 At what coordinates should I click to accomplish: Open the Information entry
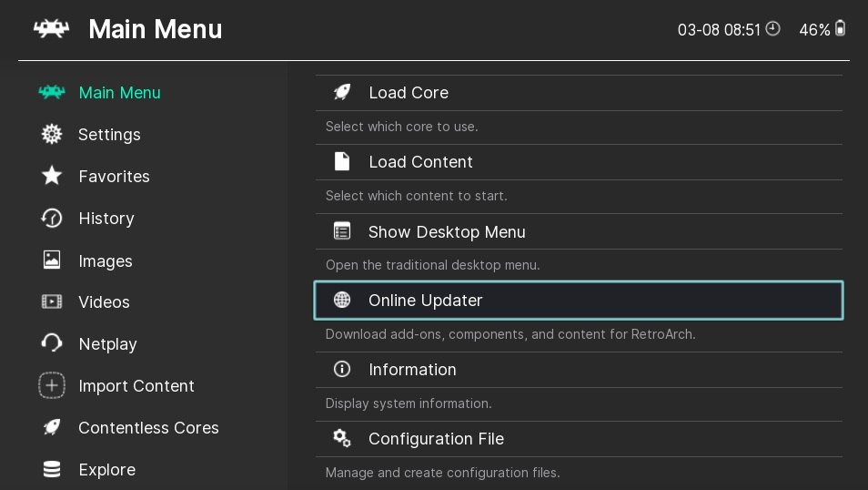(x=579, y=370)
